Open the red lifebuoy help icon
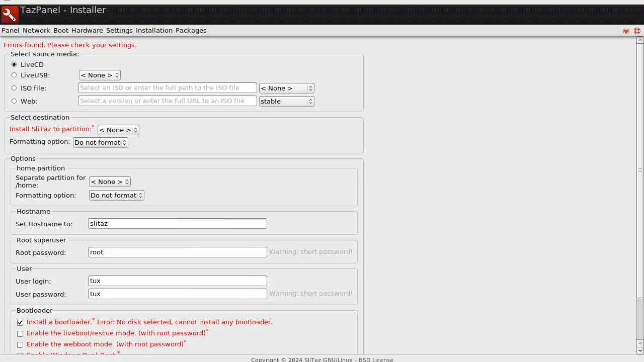Image resolution: width=644 pixels, height=362 pixels. pos(637,31)
